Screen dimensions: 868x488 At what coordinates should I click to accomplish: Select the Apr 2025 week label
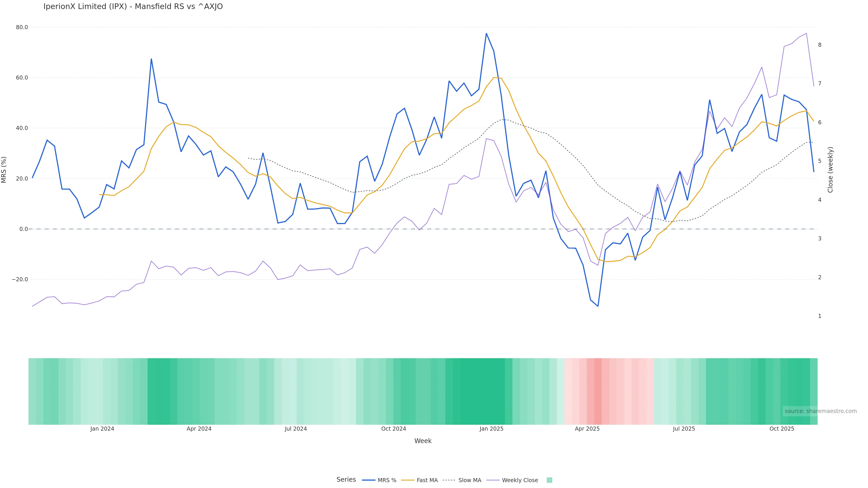tap(587, 429)
